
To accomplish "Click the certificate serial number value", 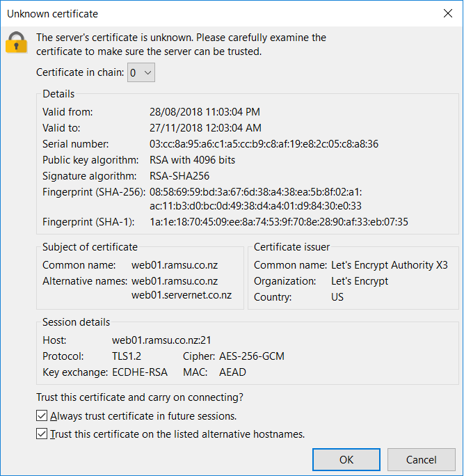I will point(264,144).
